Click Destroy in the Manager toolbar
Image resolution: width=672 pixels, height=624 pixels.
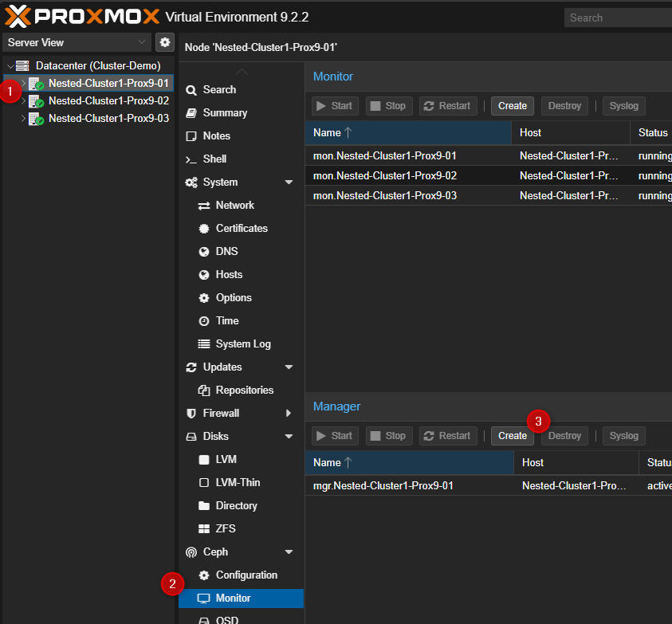coord(565,436)
